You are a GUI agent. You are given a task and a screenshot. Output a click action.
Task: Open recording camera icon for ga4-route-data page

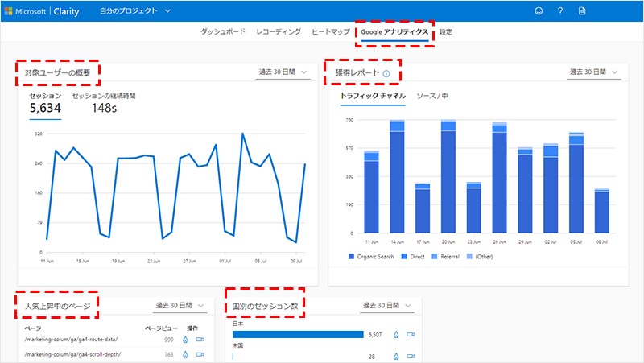[x=200, y=340]
